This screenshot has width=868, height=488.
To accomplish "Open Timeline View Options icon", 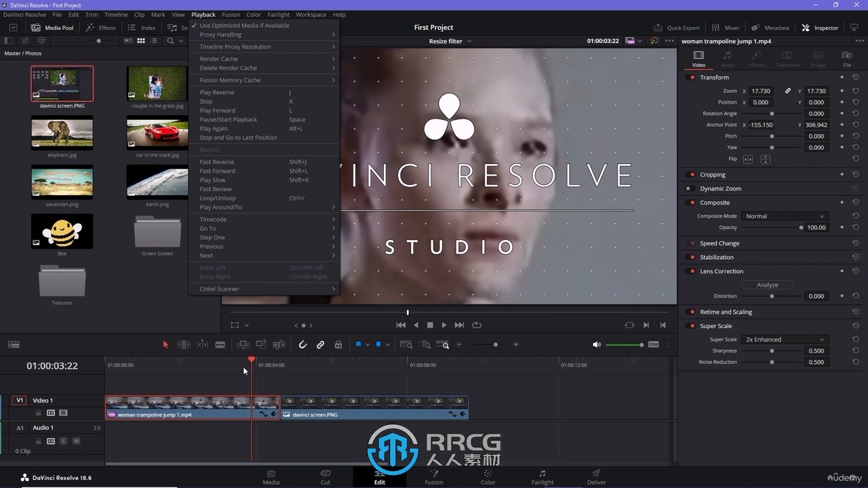I will click(14, 344).
